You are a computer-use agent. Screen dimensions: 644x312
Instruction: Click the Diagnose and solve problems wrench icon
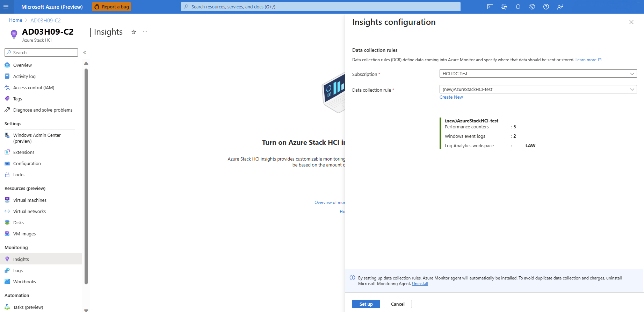pos(7,110)
